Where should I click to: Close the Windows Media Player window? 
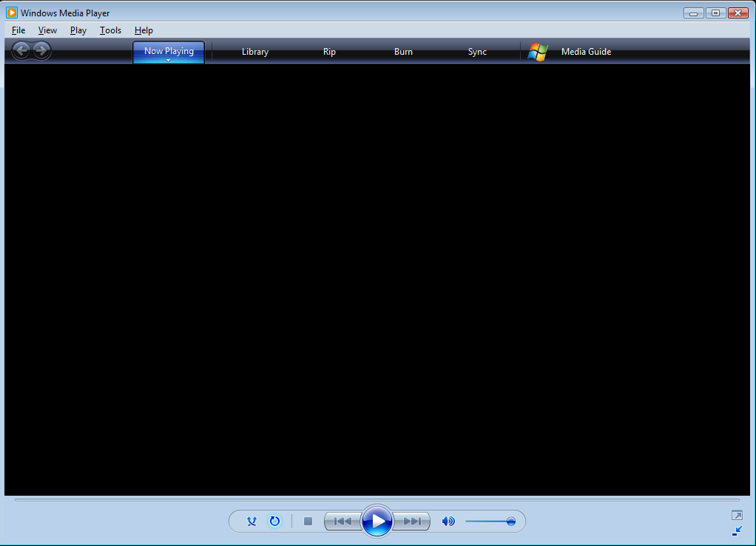click(738, 13)
